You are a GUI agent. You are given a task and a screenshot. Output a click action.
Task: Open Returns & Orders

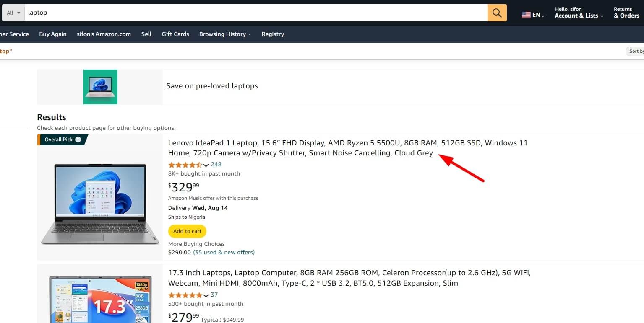[626, 13]
